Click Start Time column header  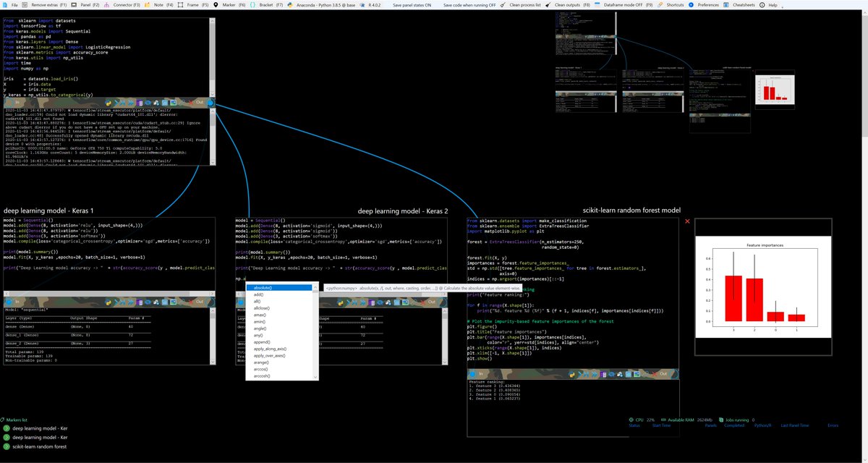click(661, 426)
